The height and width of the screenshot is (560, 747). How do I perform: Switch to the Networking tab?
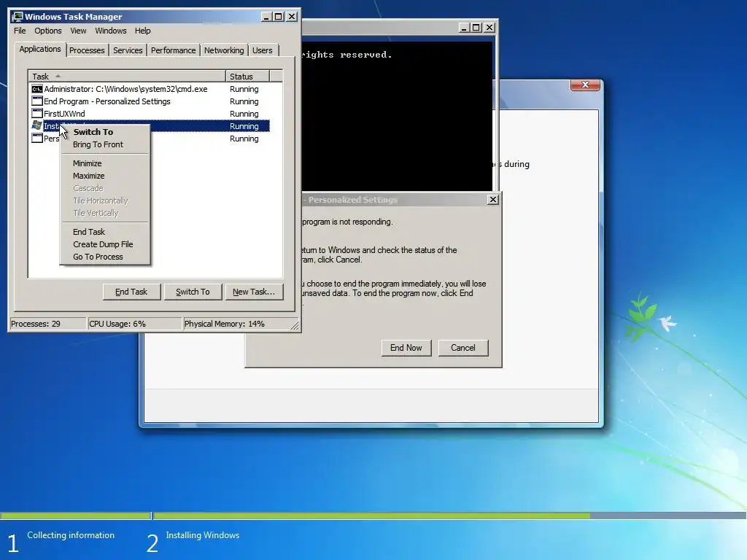(x=224, y=50)
